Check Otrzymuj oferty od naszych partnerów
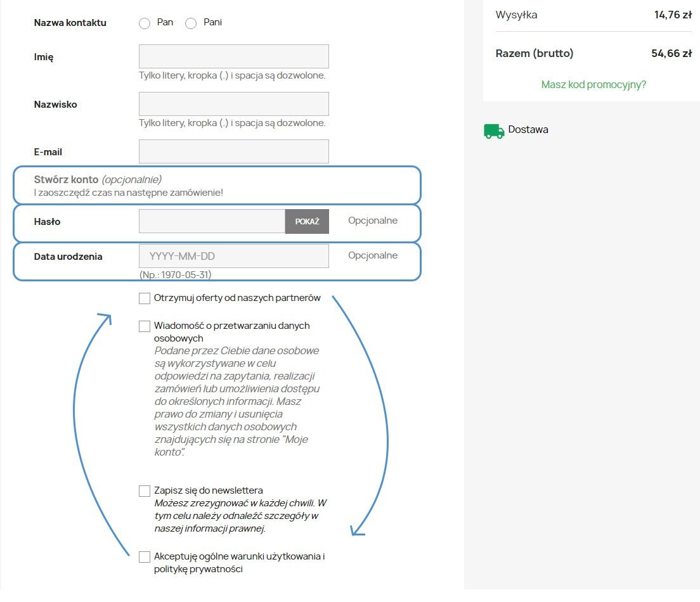Screen dimensions: 700x602 (144, 298)
